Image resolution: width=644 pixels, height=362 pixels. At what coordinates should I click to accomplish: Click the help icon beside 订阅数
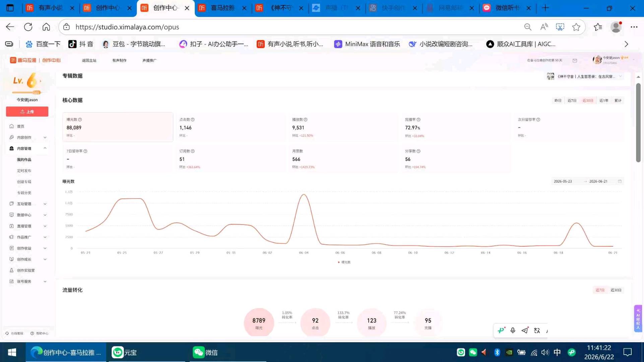click(193, 151)
